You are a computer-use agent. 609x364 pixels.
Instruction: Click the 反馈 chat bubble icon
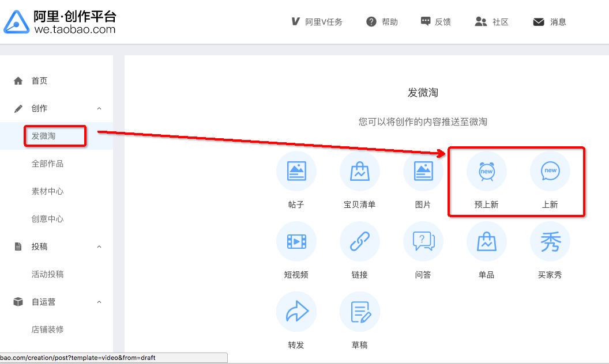pyautogui.click(x=426, y=21)
